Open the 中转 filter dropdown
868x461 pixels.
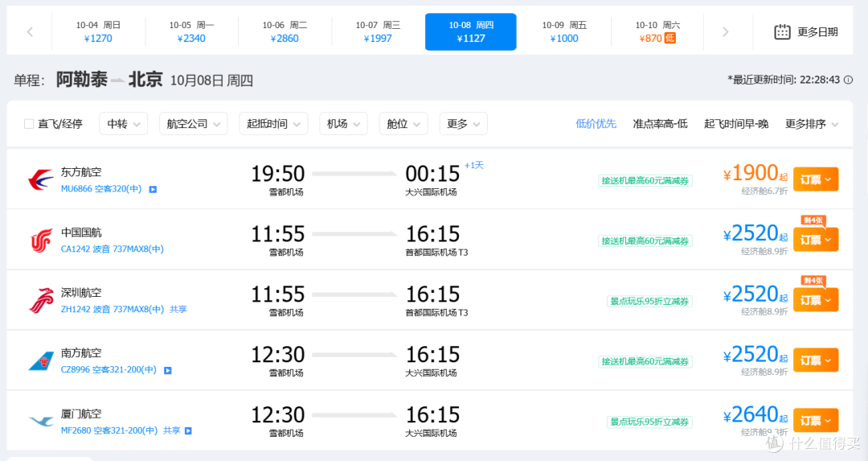click(124, 124)
